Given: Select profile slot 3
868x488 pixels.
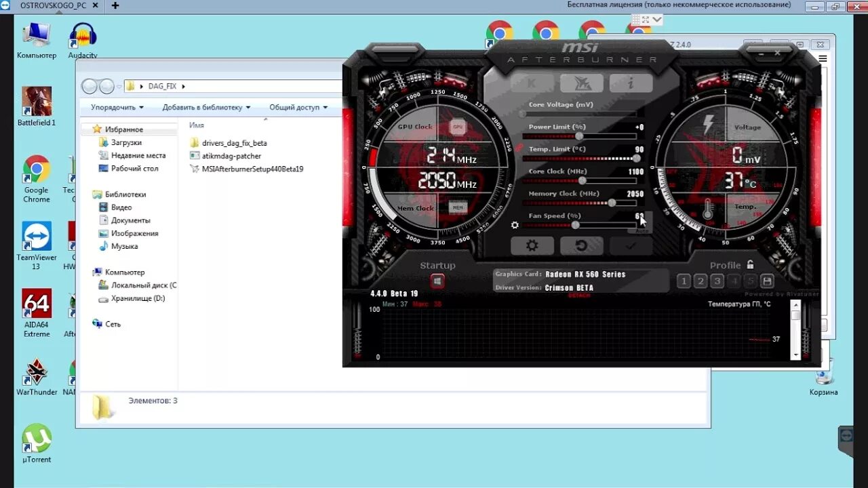Looking at the screenshot, I should [x=717, y=281].
